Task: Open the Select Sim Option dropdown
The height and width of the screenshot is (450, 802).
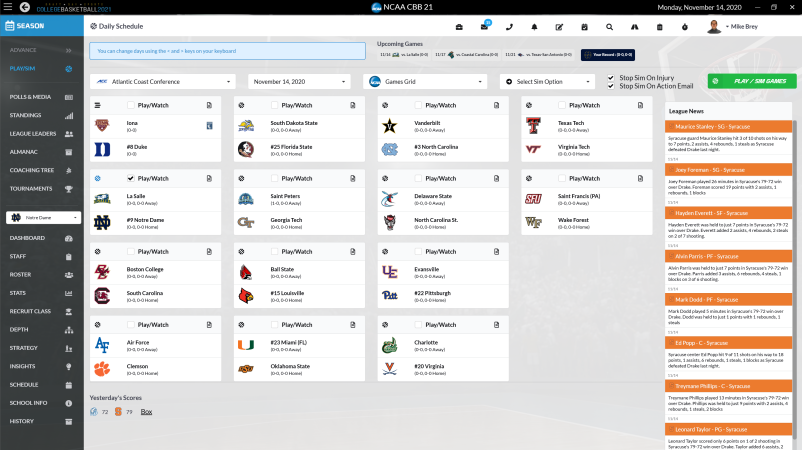Action: 550,81
